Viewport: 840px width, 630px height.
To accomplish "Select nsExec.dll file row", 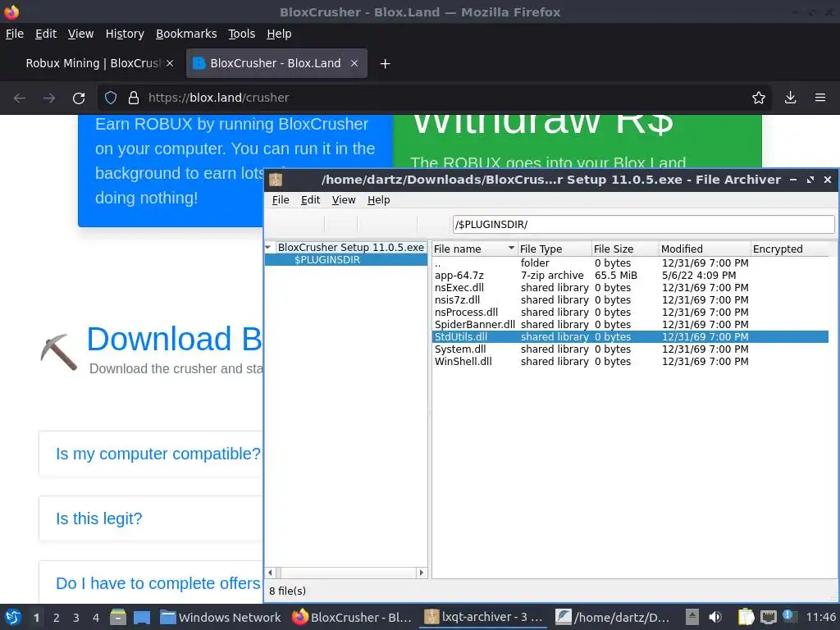I will coord(630,288).
